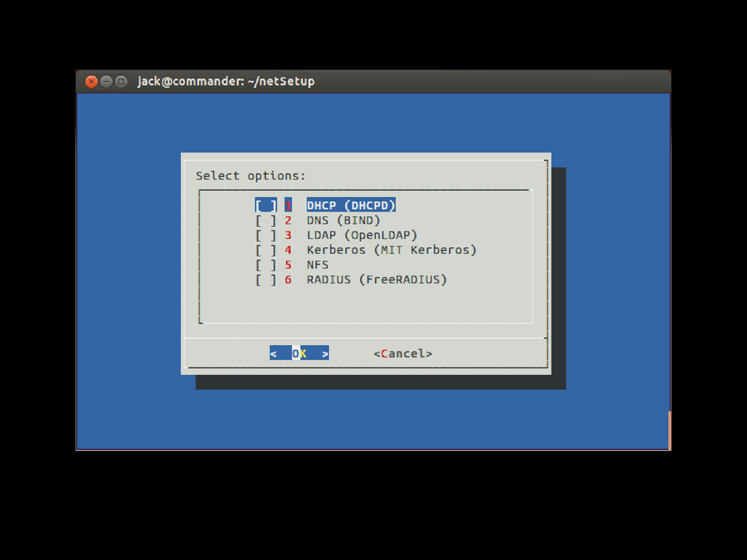Maximize the terminal window
747x560 pixels.
tap(122, 82)
